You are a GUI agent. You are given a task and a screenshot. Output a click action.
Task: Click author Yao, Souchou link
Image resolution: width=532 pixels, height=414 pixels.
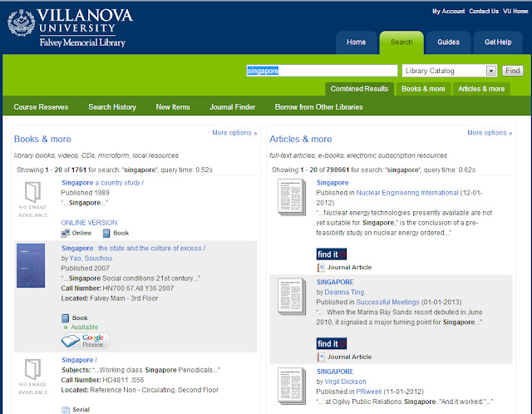[x=91, y=259]
